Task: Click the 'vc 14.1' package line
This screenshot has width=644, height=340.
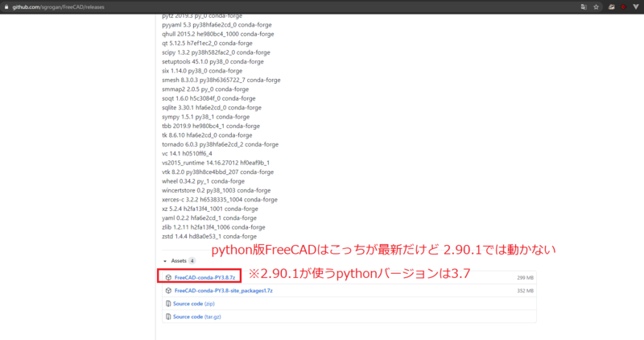Action: 187,154
